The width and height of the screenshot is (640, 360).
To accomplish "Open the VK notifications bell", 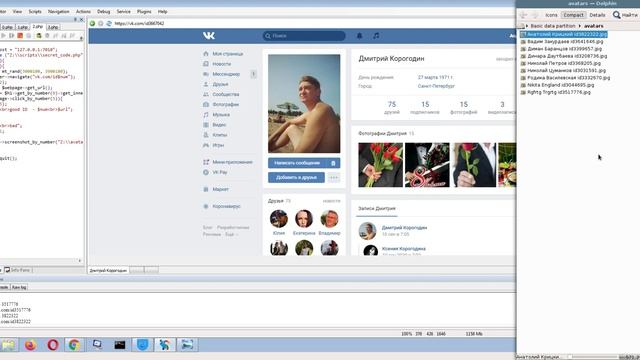I will [360, 36].
